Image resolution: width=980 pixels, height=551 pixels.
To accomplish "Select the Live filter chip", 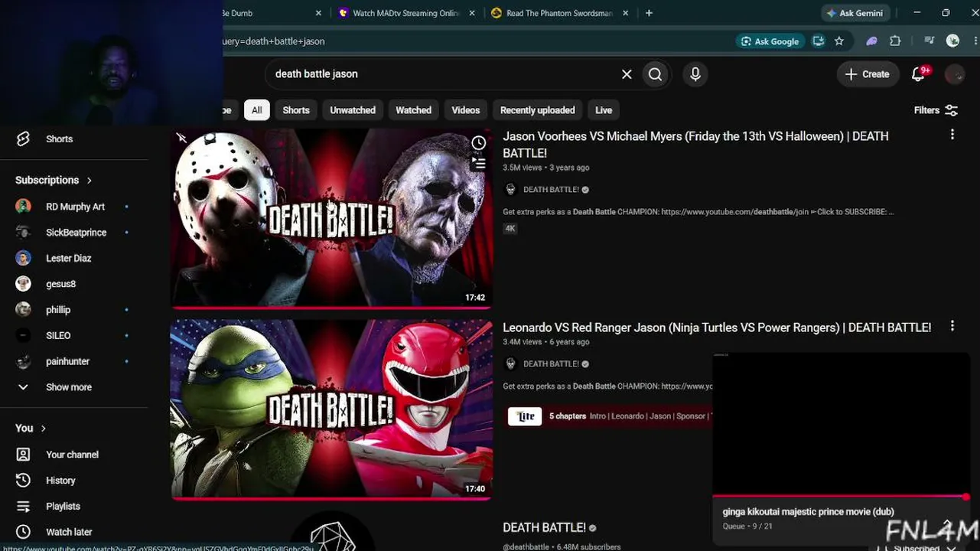I will [604, 110].
